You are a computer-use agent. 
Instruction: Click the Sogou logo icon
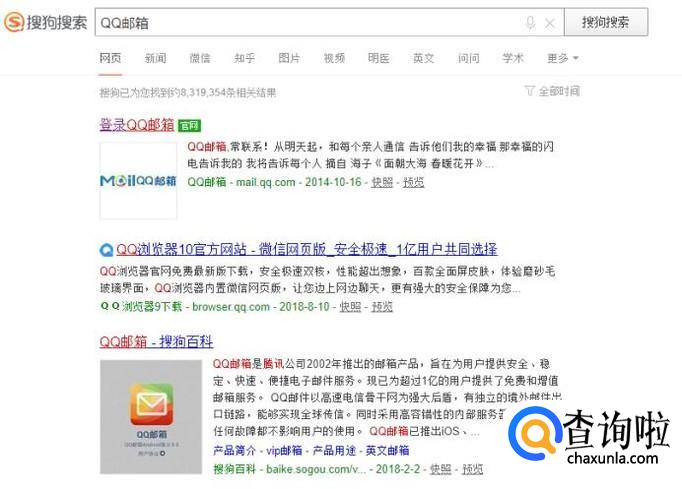pos(14,22)
